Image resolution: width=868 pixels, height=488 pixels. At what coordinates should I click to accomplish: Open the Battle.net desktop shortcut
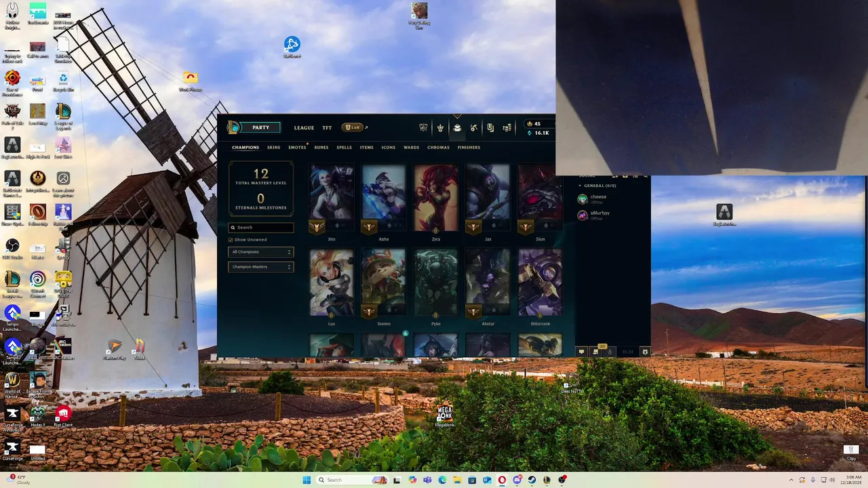click(x=292, y=47)
